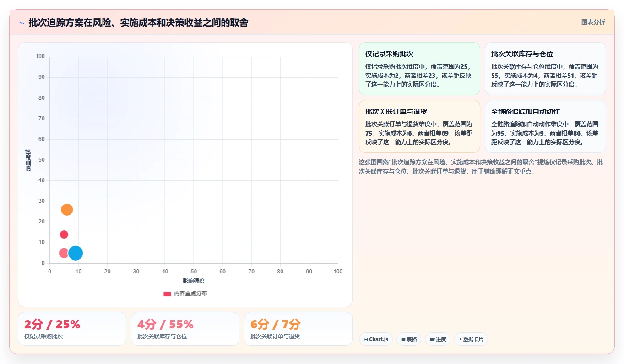Viewport: 624px width, 364px height.
Task: Click the 内容重点分布 legend label
Action: [190, 293]
